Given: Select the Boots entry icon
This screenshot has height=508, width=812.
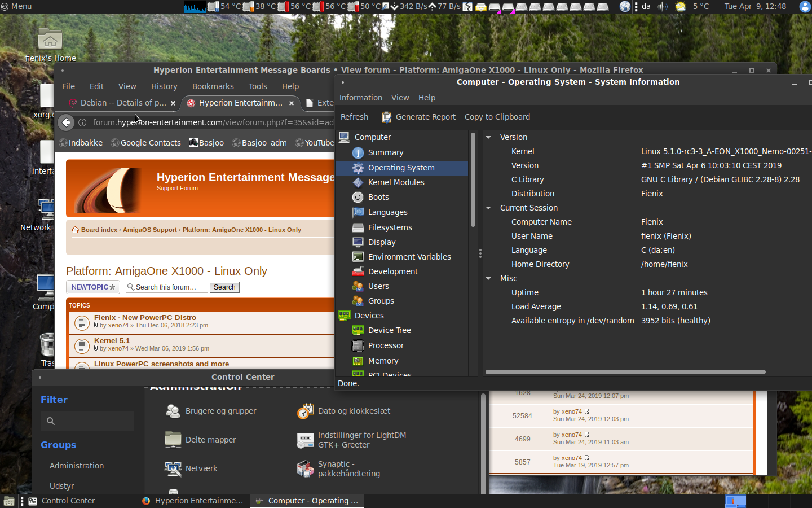Looking at the screenshot, I should click(x=358, y=197).
